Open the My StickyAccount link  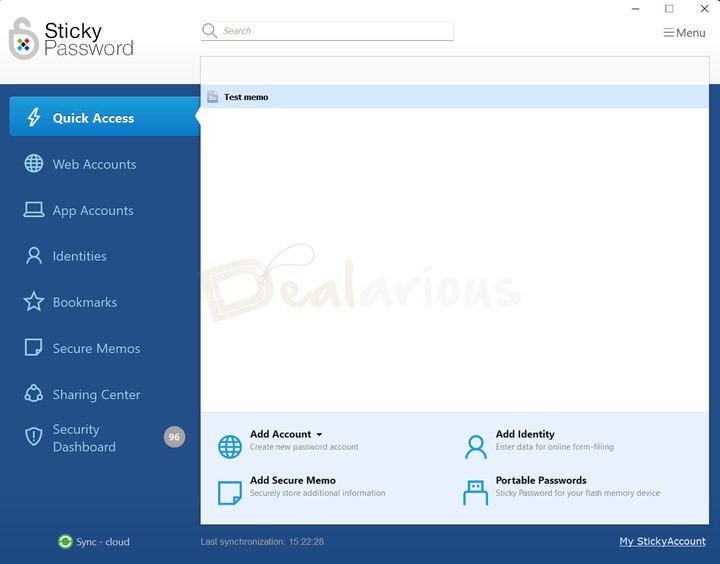(x=662, y=541)
